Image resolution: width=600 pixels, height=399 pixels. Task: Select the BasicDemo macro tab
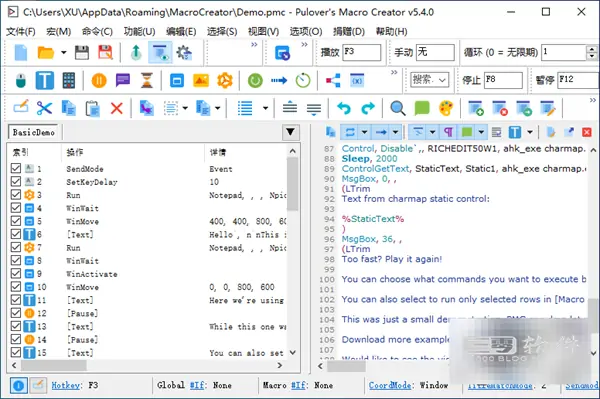(33, 132)
